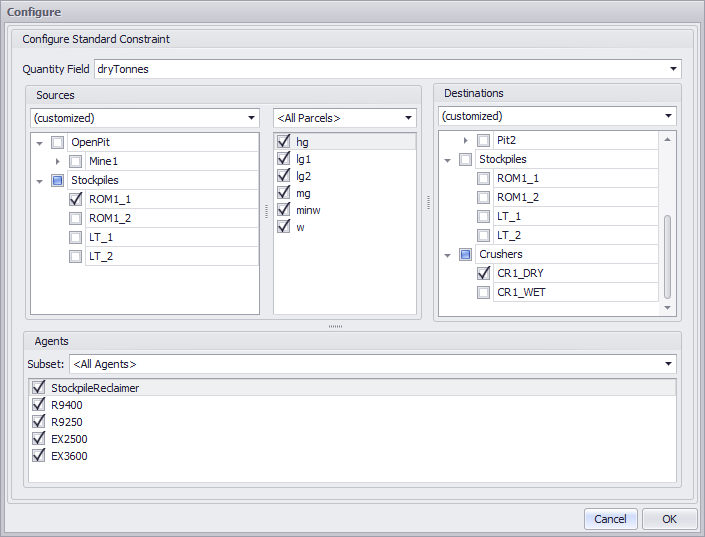Open the Quantity Field dropdown
705x537 pixels.
673,69
